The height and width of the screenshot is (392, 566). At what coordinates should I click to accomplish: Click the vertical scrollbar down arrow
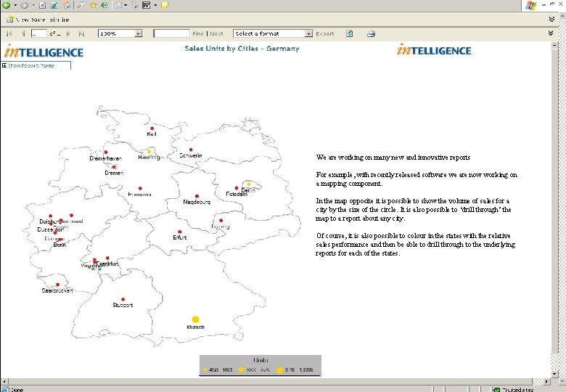pyautogui.click(x=555, y=374)
